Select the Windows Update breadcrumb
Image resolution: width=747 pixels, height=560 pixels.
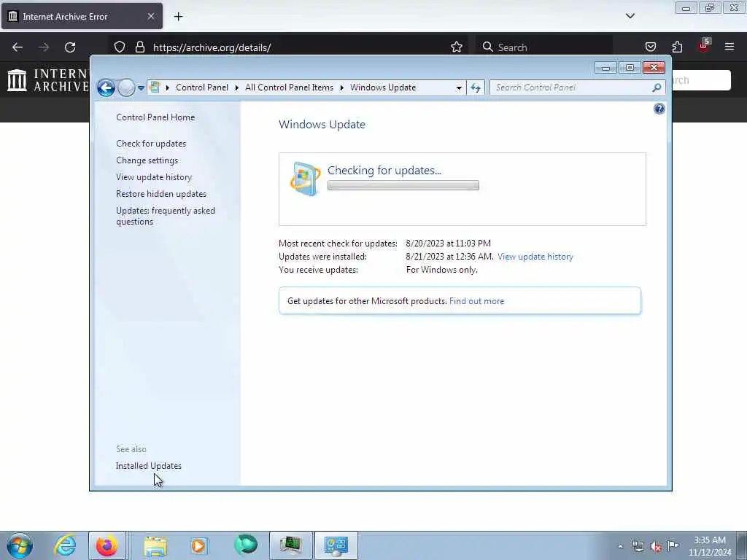tap(383, 87)
